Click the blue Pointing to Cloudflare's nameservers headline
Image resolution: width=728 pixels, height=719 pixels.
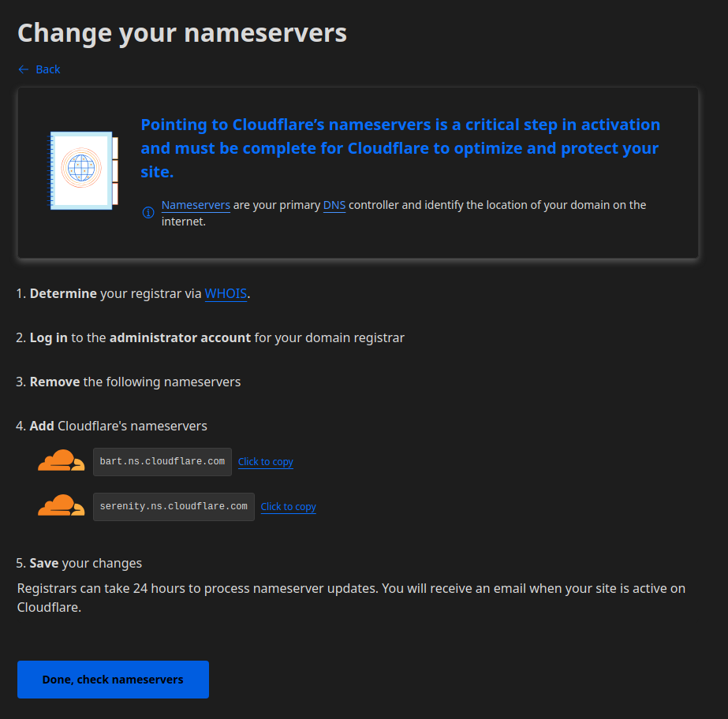(x=400, y=147)
